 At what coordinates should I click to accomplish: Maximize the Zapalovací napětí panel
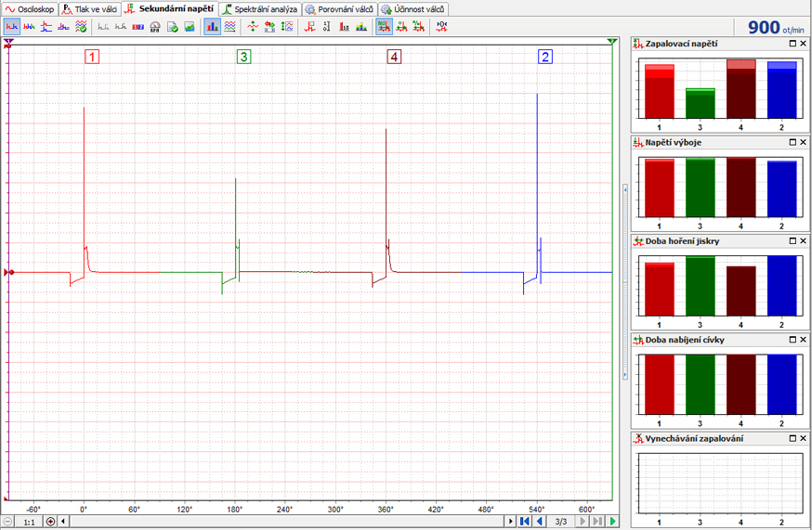(792, 44)
